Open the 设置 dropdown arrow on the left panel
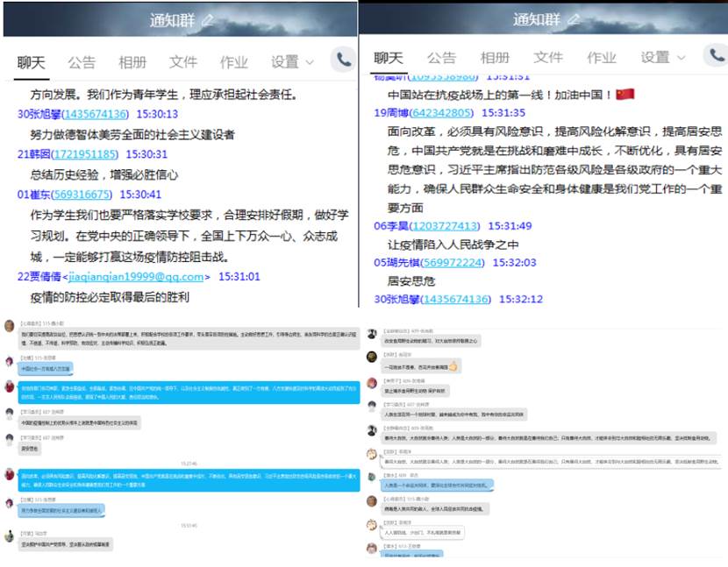Screen dimensions: 728x567 (x=311, y=62)
